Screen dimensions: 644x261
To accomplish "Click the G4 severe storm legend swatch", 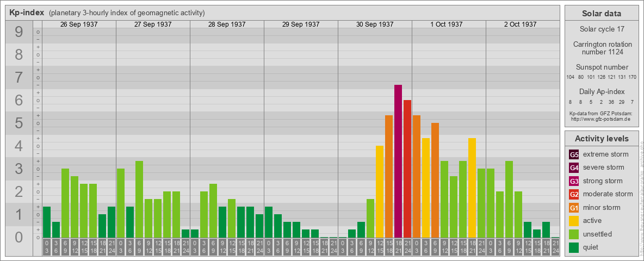I will (574, 167).
